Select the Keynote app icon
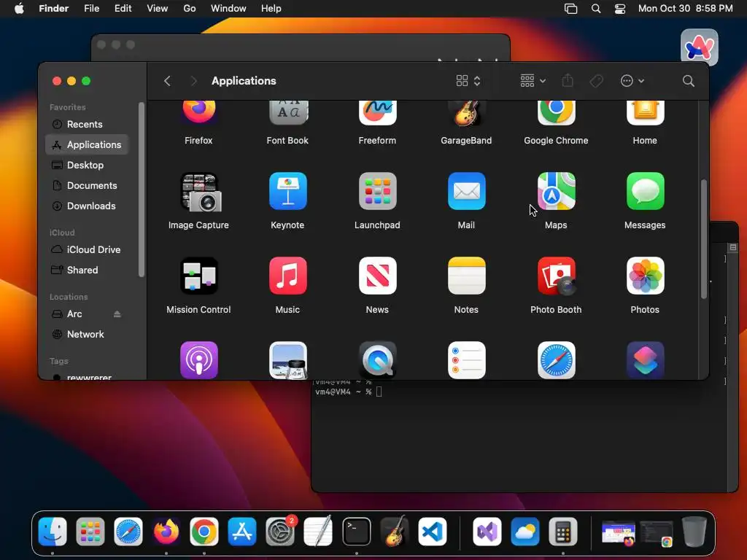The image size is (747, 560). pos(287,191)
